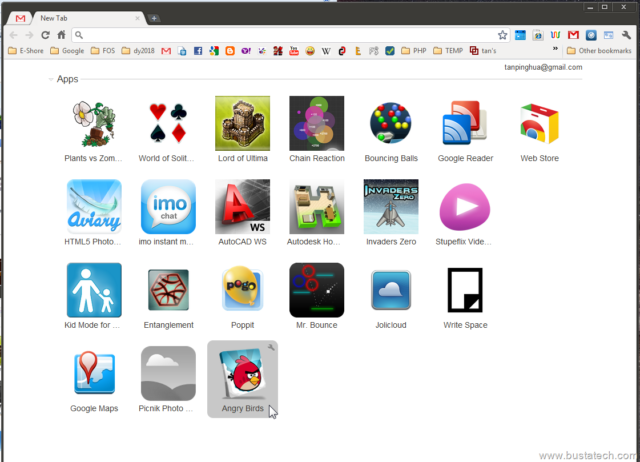Click the Gmail extension icon in toolbar
This screenshot has height=462, width=640.
point(573,35)
